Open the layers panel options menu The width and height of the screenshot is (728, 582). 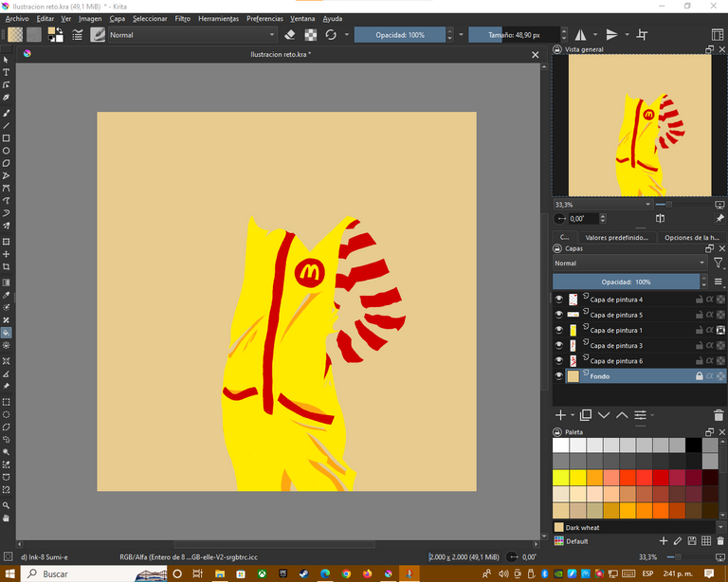pyautogui.click(x=719, y=282)
